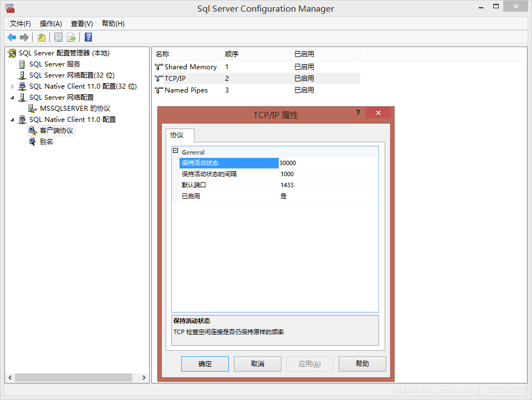
Task: Open the 操作(A) menu
Action: 50,23
